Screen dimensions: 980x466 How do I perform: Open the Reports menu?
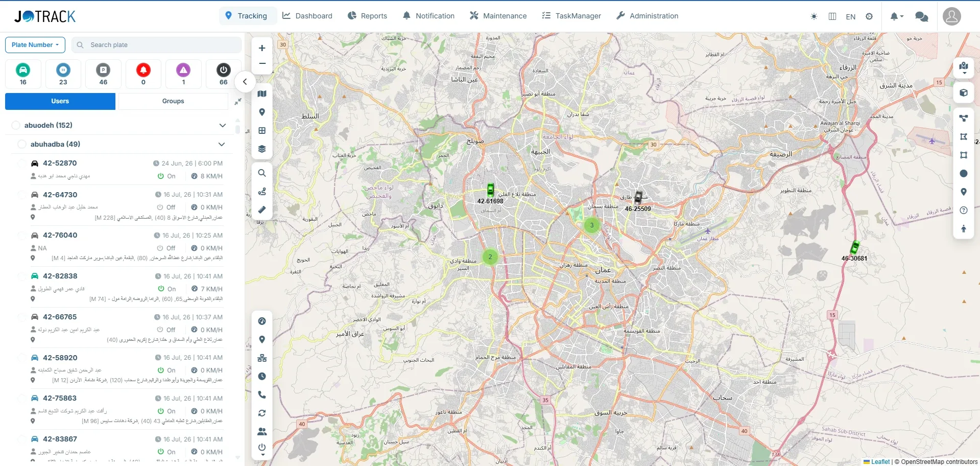(x=368, y=16)
